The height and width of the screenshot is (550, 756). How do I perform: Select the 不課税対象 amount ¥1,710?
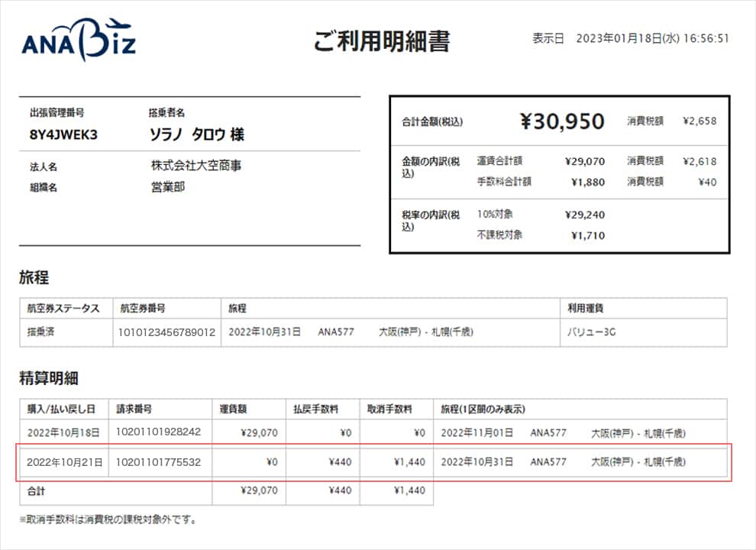(x=587, y=235)
